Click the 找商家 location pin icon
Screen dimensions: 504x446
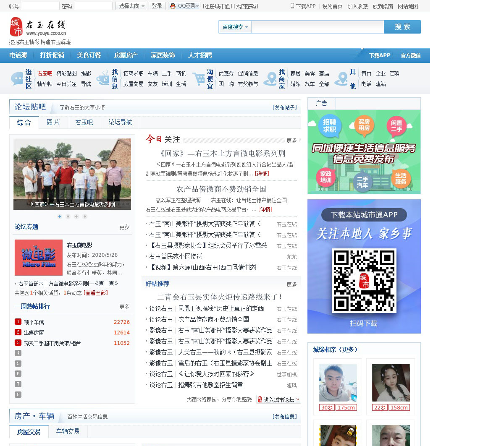pos(270,78)
